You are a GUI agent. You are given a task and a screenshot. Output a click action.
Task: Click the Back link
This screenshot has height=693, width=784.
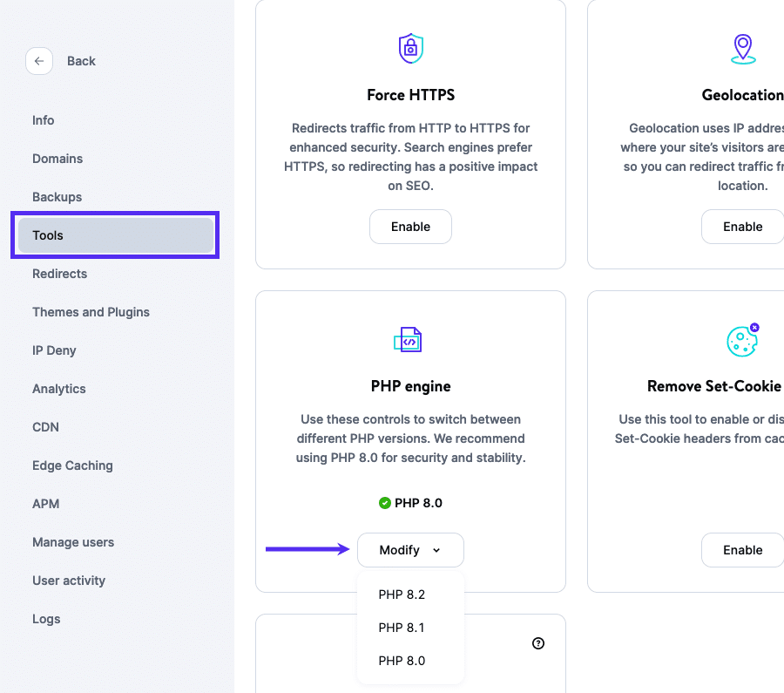[81, 61]
